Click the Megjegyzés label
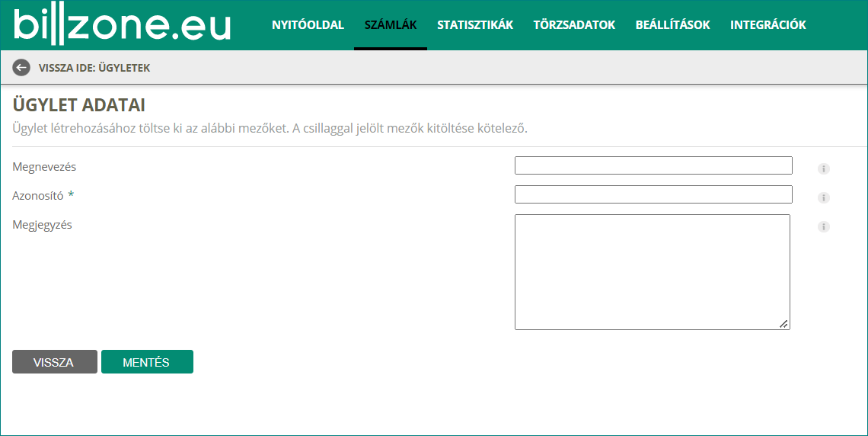 42,225
